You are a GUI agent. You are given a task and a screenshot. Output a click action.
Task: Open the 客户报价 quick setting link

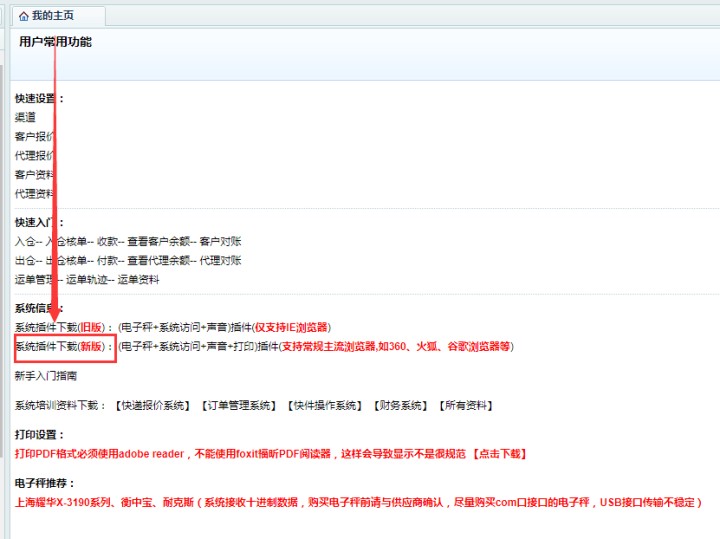click(34, 137)
